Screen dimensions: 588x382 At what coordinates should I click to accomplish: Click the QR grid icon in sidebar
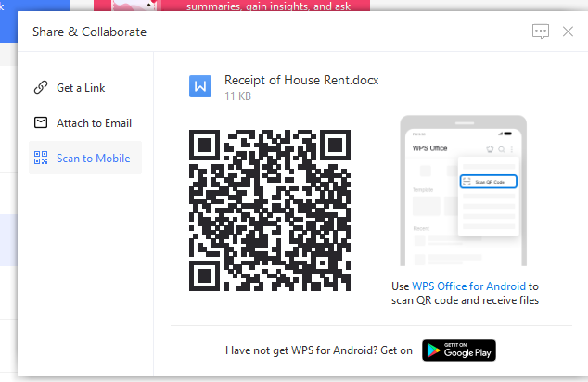coord(41,158)
